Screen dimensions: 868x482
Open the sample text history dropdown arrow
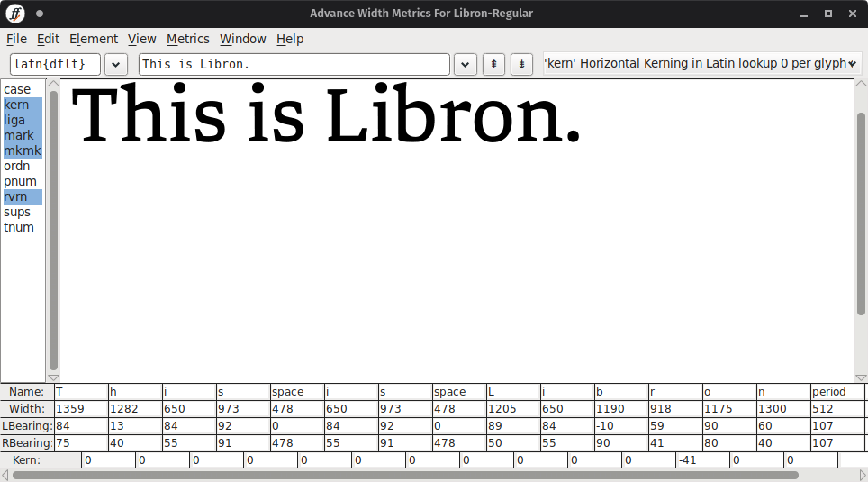465,64
